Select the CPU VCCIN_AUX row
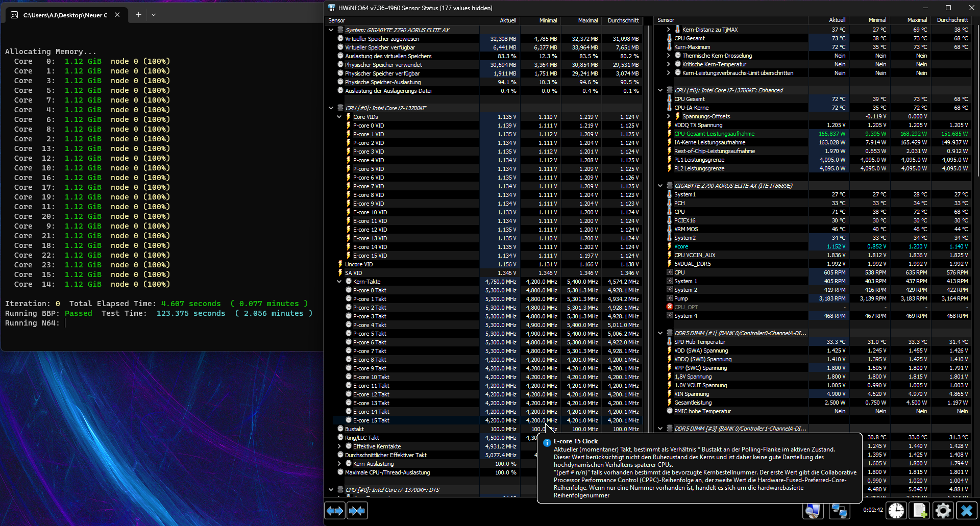This screenshot has height=526, width=980. (813, 255)
